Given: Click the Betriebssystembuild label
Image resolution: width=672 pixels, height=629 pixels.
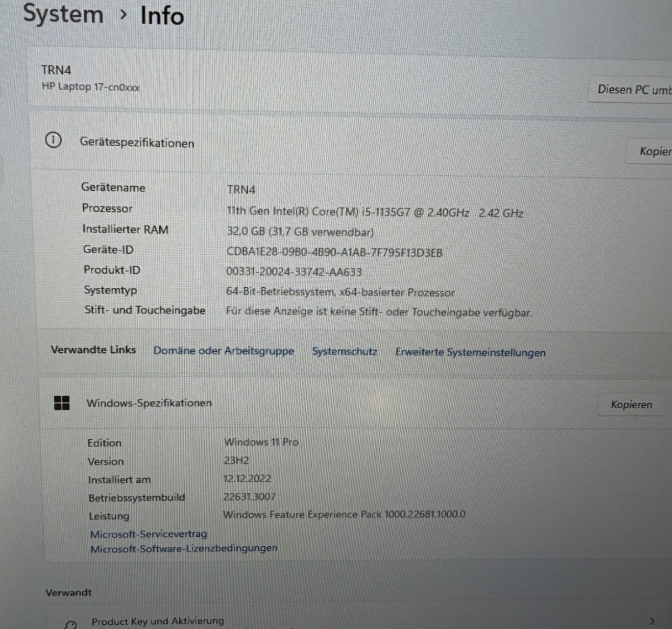Looking at the screenshot, I should coord(137,497).
